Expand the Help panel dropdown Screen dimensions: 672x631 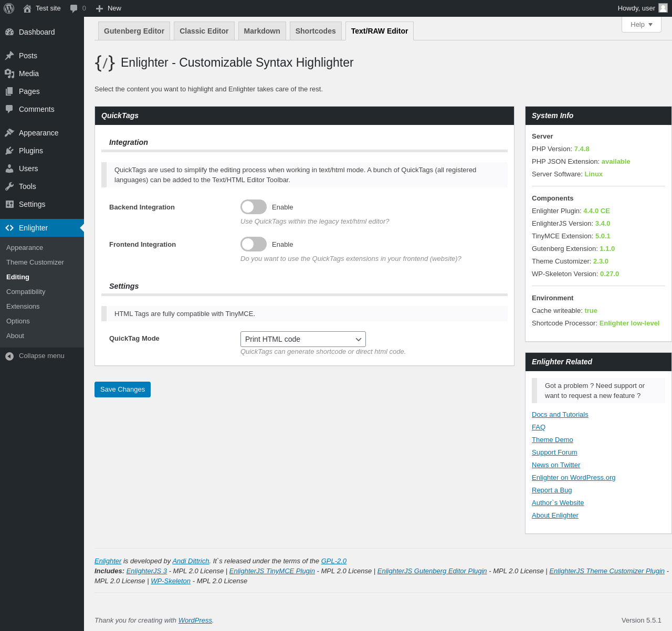[641, 25]
